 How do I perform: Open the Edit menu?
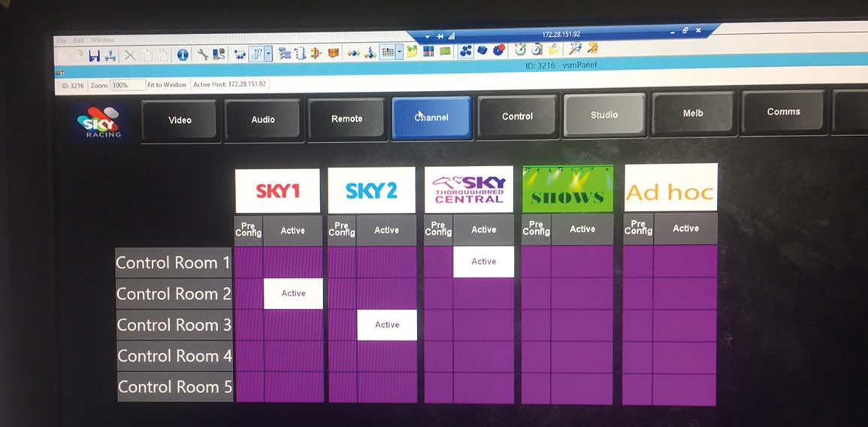[x=79, y=41]
